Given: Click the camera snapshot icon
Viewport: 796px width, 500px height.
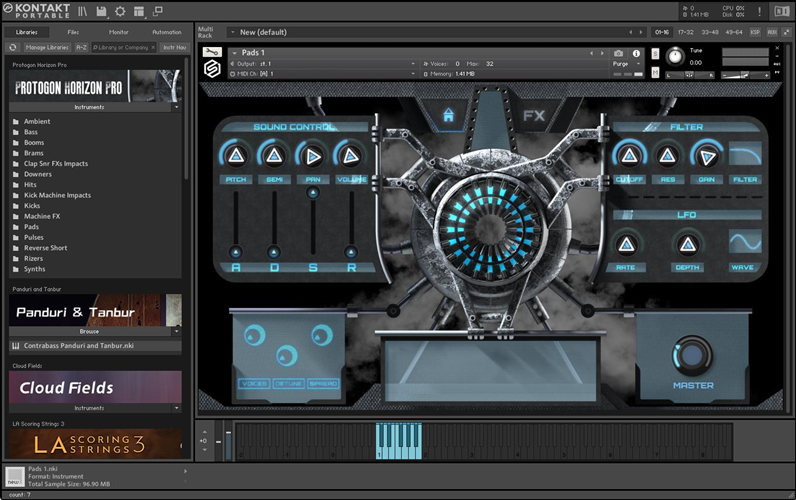Looking at the screenshot, I should (x=619, y=53).
